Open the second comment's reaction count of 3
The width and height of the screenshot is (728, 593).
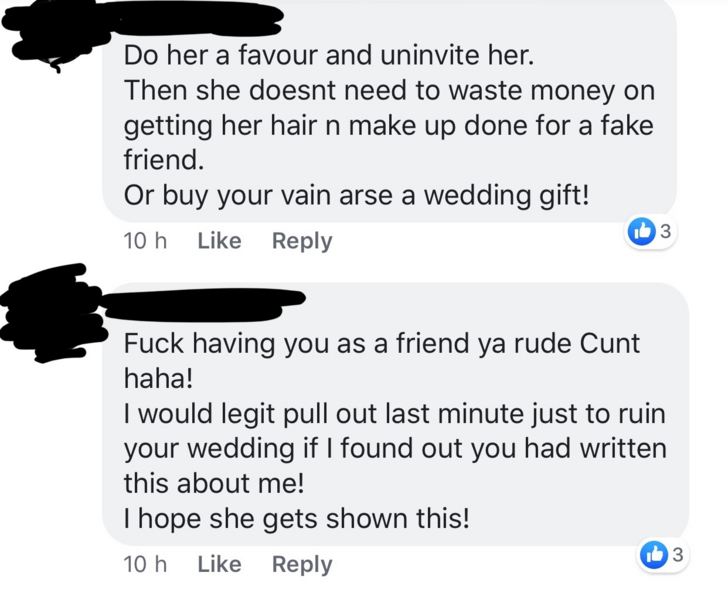tap(678, 554)
